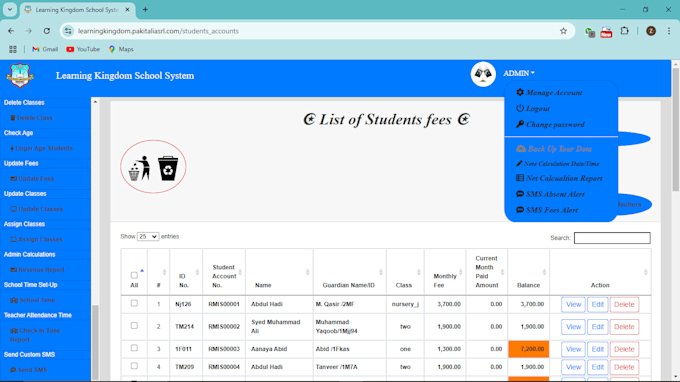Open a new browser tab
Image resolution: width=680 pixels, height=382 pixels.
point(145,10)
